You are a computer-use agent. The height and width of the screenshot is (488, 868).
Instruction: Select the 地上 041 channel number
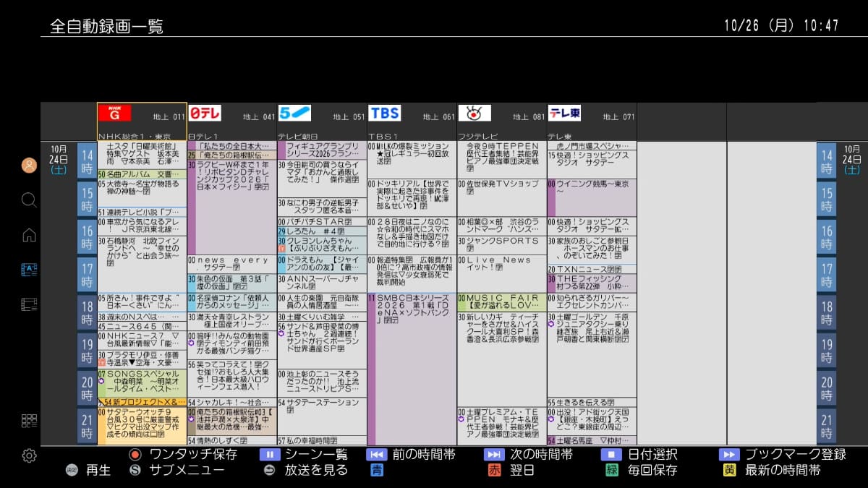(259, 117)
